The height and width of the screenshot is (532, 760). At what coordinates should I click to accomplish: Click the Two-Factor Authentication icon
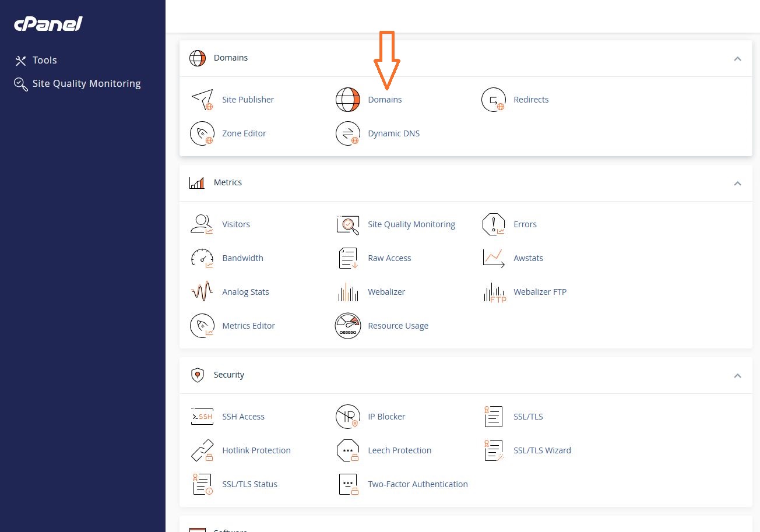(348, 484)
